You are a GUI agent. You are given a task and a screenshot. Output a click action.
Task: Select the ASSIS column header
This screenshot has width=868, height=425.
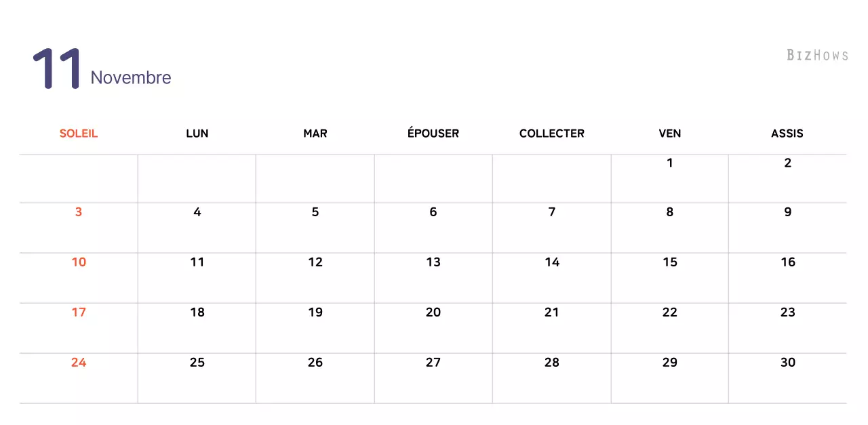click(787, 134)
